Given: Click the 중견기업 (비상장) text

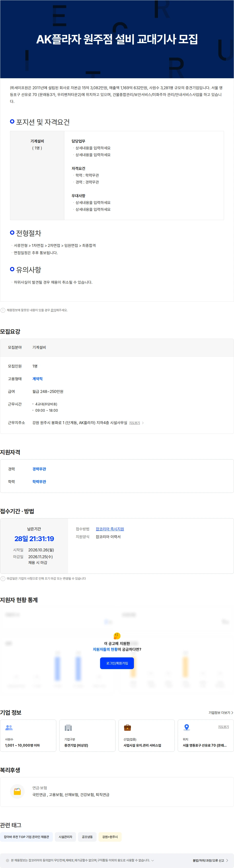Looking at the screenshot, I should tap(76, 745).
